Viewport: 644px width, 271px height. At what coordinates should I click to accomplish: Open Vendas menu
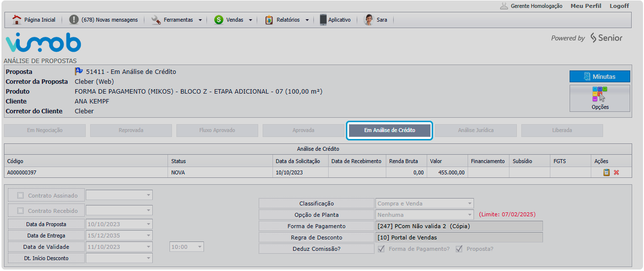235,20
